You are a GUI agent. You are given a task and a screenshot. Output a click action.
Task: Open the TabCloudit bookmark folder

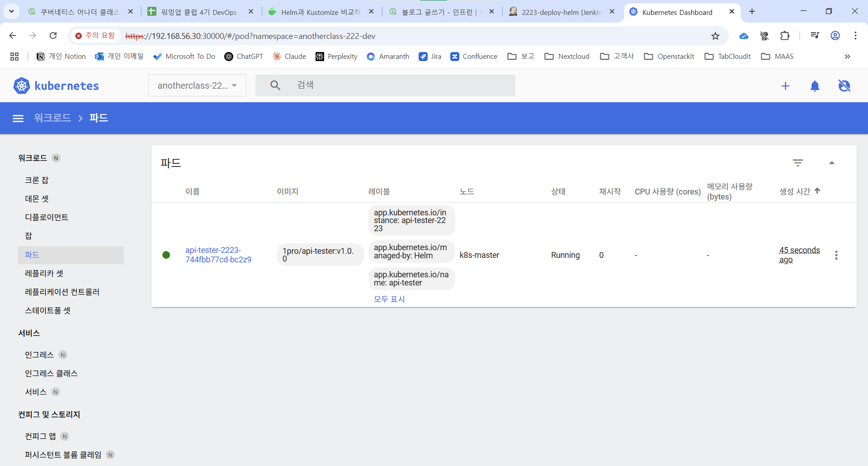pyautogui.click(x=728, y=57)
